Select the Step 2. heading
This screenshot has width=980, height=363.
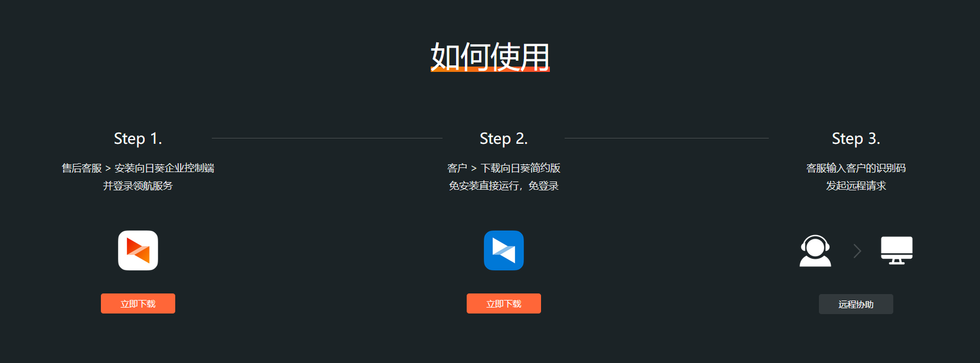pyautogui.click(x=504, y=138)
